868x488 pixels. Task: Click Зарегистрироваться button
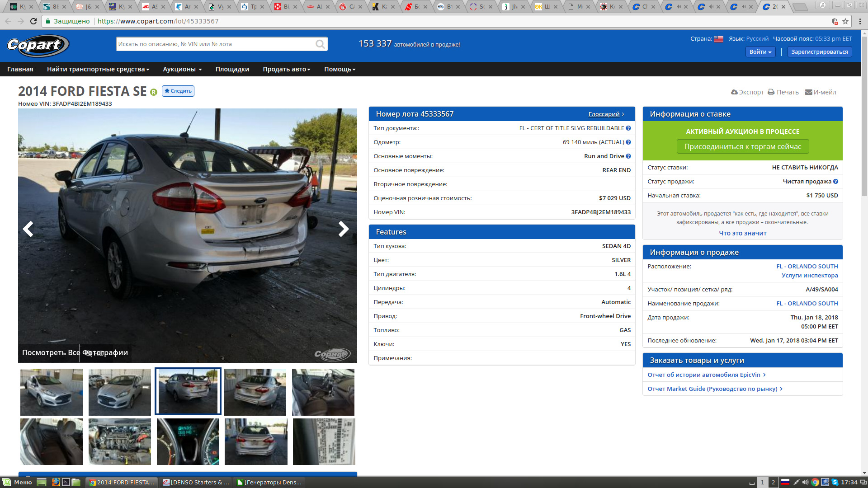(x=820, y=52)
